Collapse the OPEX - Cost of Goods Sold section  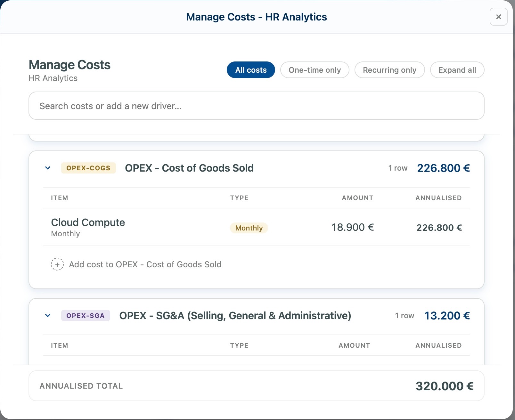[48, 168]
